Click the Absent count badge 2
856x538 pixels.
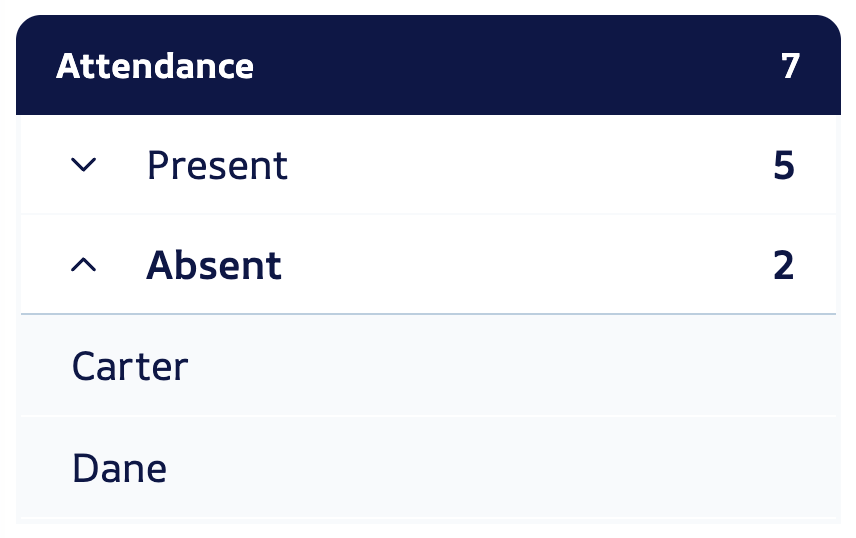point(784,265)
